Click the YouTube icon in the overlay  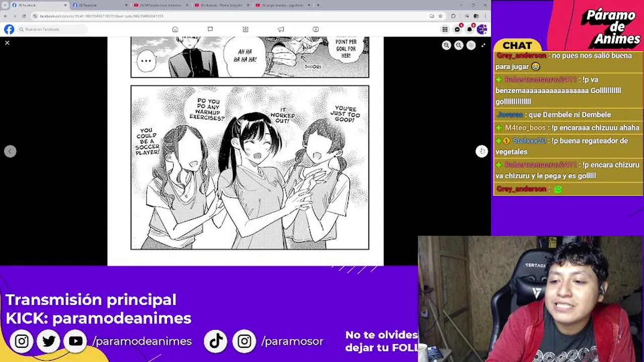pyautogui.click(x=75, y=341)
